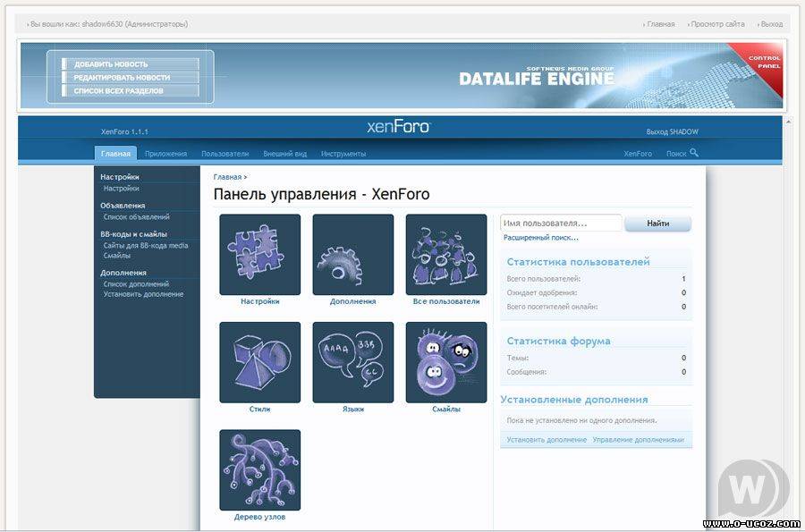
Task: Click Настройки caption under puzzle icon
Action: tap(259, 301)
